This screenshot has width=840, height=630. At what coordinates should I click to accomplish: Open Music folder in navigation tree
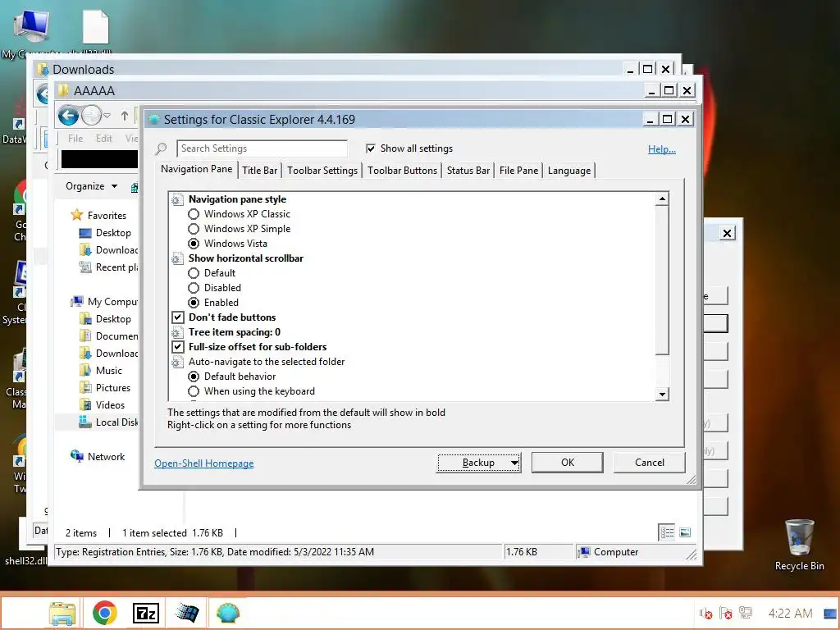click(109, 371)
